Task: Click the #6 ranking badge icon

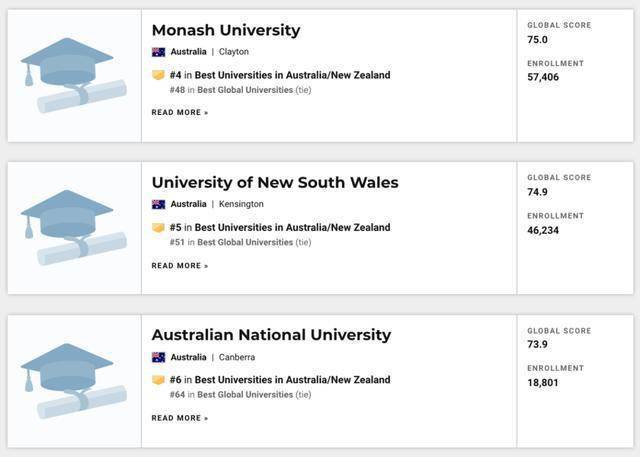Action: [158, 380]
